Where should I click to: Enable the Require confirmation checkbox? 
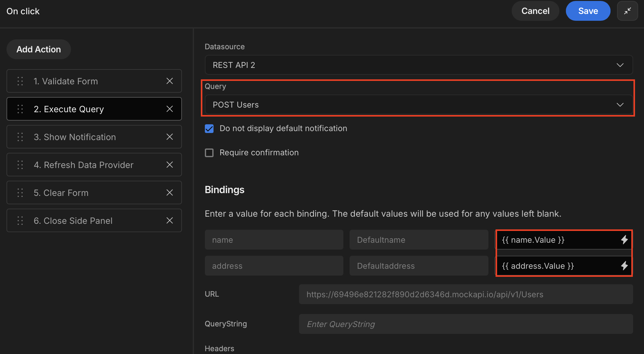[209, 153]
